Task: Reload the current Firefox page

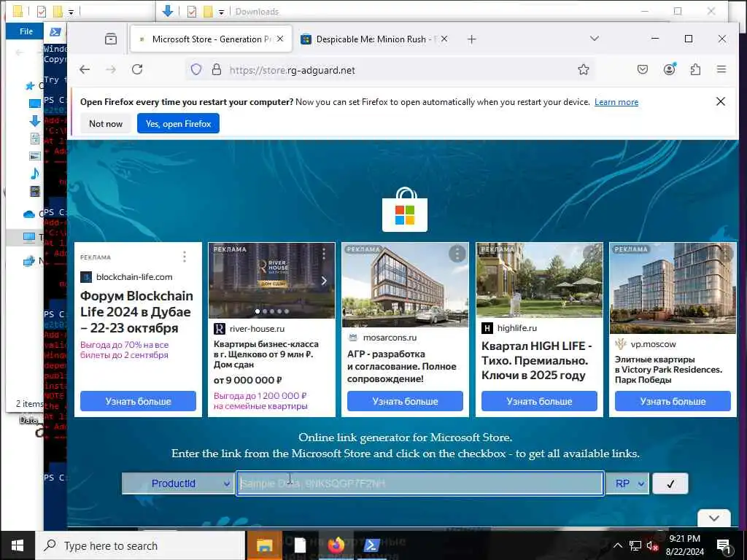Action: (137, 69)
